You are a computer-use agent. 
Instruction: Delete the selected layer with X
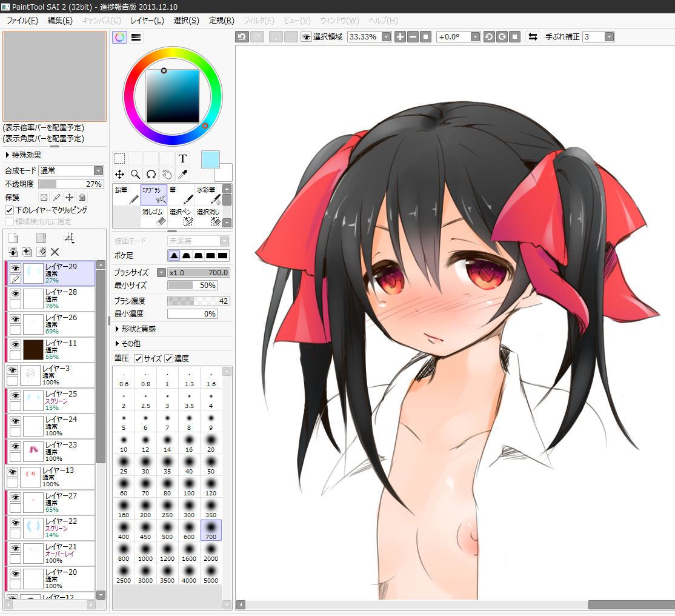55,252
